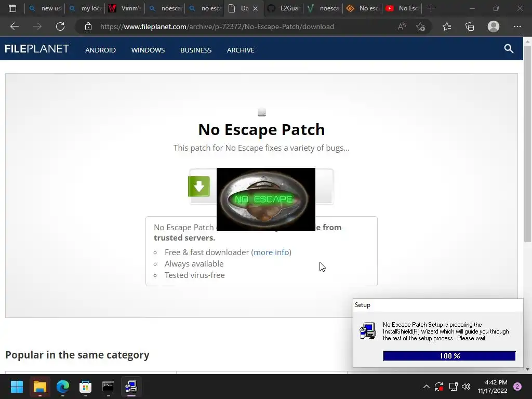Switch to the first 'noescap' search tab
532x399 pixels.
[x=165, y=8]
